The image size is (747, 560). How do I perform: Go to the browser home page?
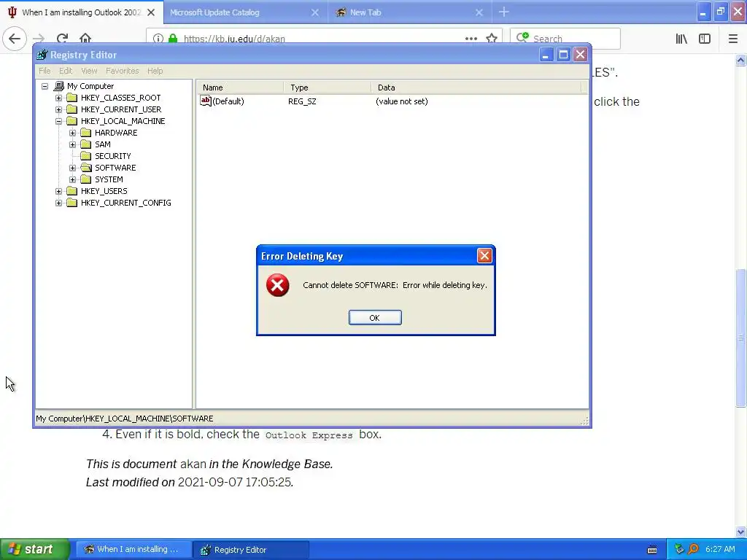coord(85,39)
